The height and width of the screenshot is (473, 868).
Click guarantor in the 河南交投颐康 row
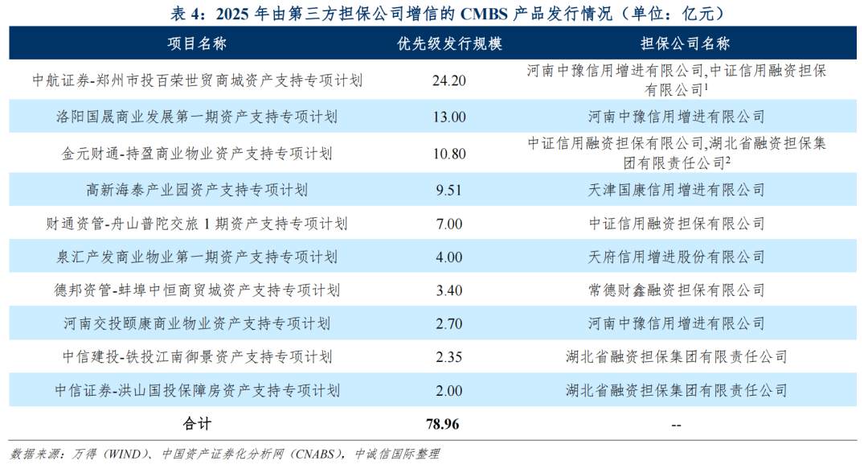pos(677,323)
